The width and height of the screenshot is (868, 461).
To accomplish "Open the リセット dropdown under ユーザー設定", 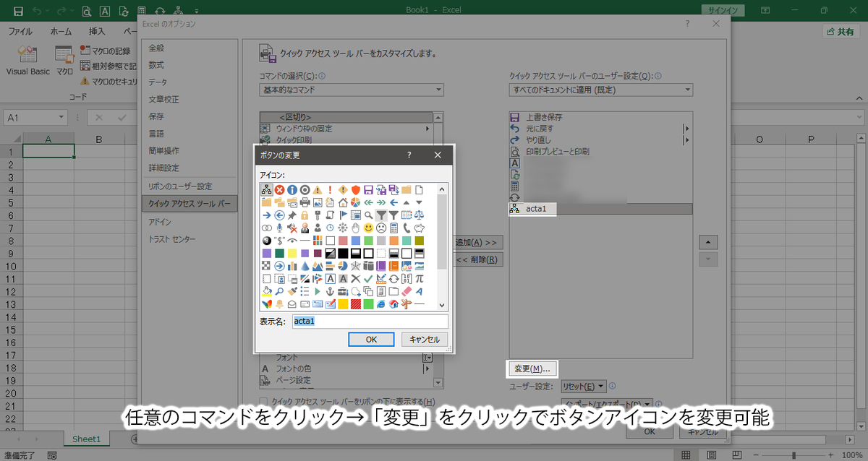I will (x=583, y=387).
